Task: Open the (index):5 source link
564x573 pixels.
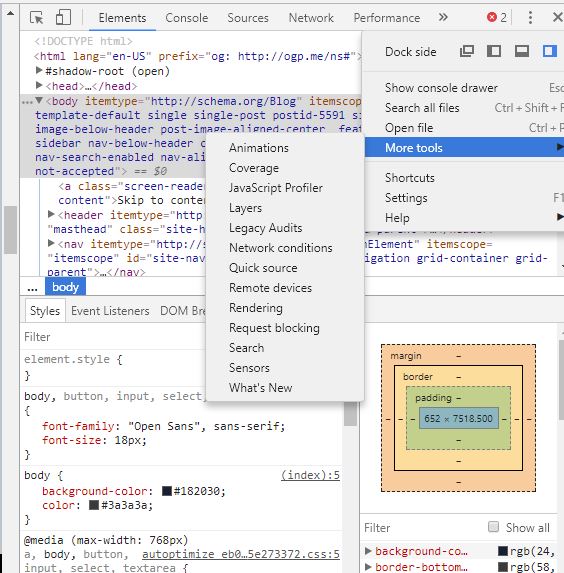Action: pos(310,475)
